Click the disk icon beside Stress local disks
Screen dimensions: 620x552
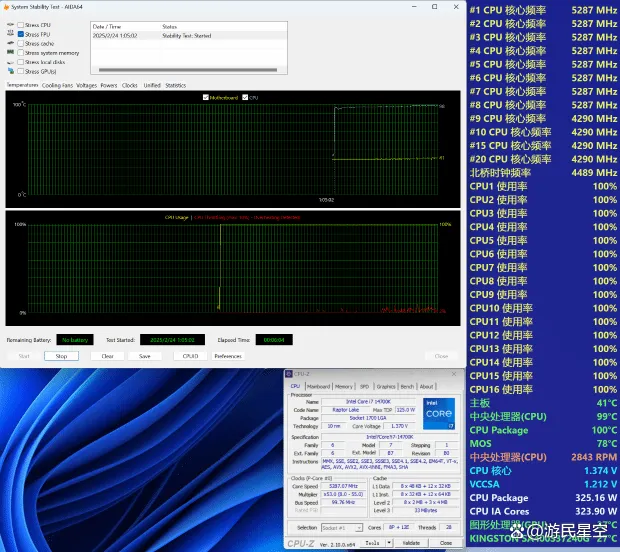(x=11, y=62)
